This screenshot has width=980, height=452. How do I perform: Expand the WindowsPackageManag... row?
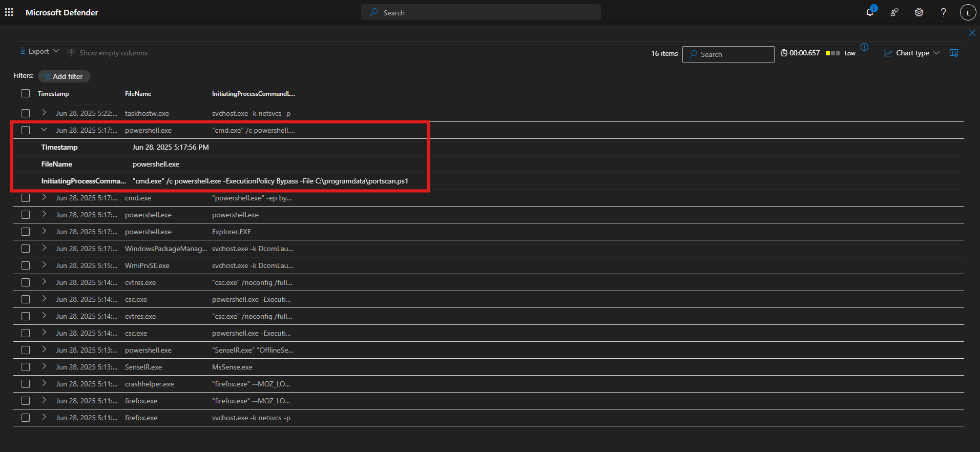(x=44, y=248)
